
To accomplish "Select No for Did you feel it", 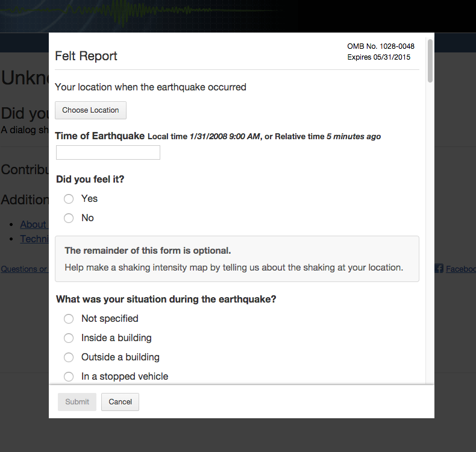I will [69, 218].
